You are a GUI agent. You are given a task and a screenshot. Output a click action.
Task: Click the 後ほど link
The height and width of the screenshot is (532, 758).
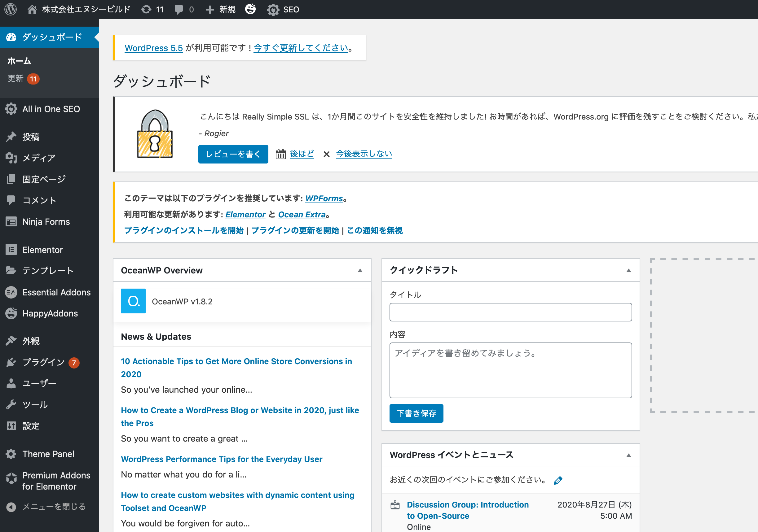[x=302, y=154]
